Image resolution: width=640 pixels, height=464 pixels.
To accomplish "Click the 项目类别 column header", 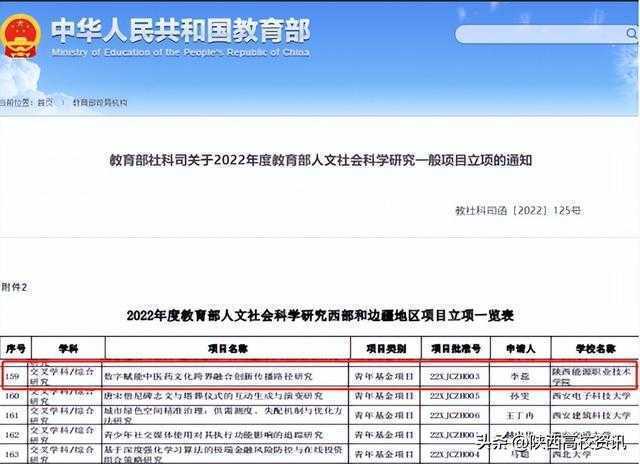I will (x=386, y=349).
